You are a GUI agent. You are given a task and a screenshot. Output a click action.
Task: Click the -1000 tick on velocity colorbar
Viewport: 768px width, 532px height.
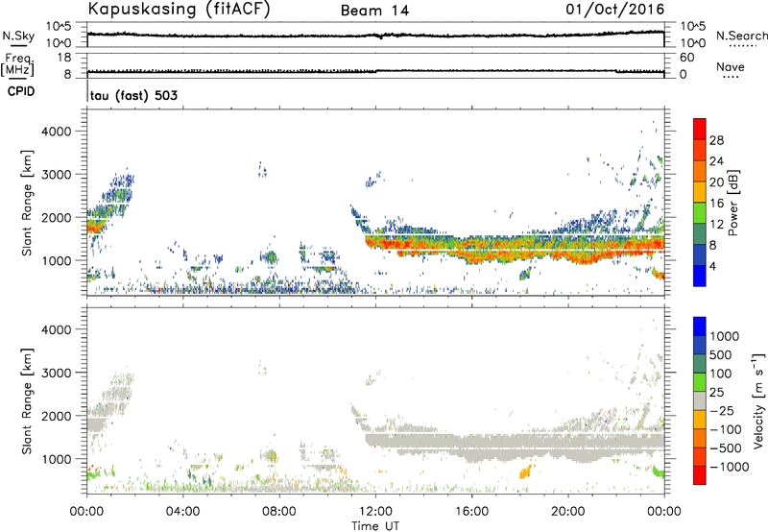pyautogui.click(x=729, y=467)
